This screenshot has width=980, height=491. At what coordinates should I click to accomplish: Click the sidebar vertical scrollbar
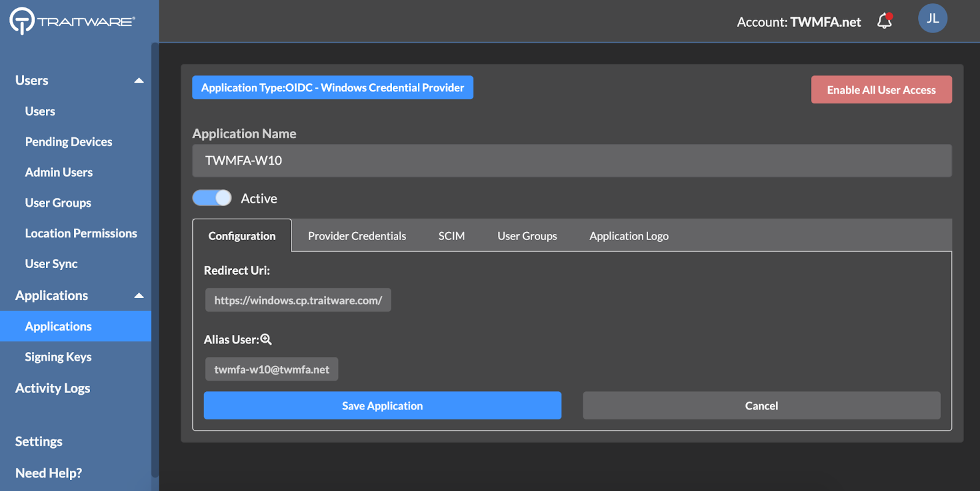(155, 260)
